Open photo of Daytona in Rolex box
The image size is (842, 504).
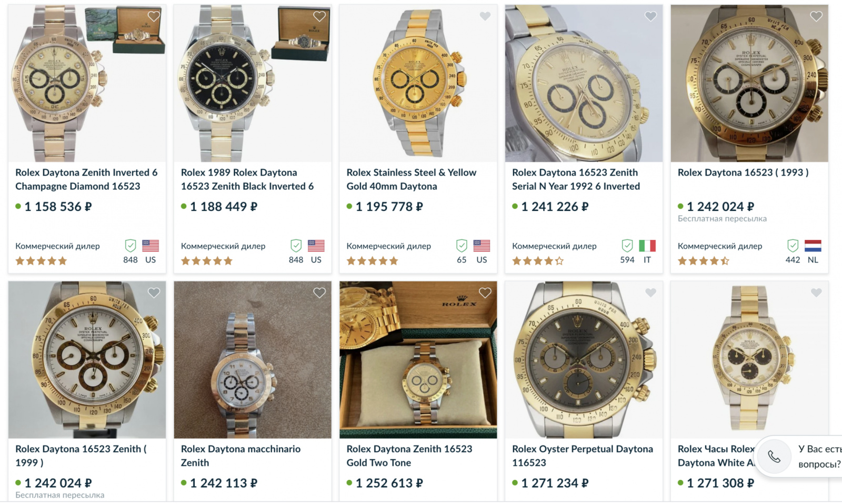pos(418,360)
